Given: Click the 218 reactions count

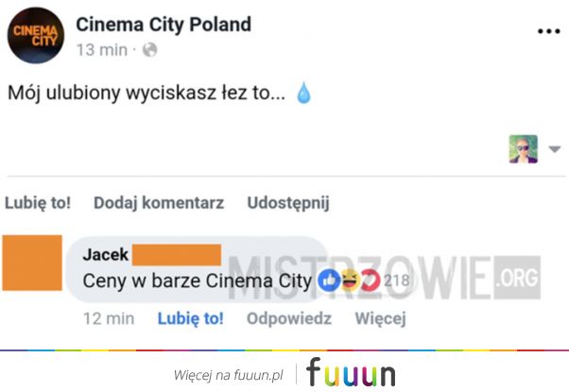Looking at the screenshot, I should 397,281.
